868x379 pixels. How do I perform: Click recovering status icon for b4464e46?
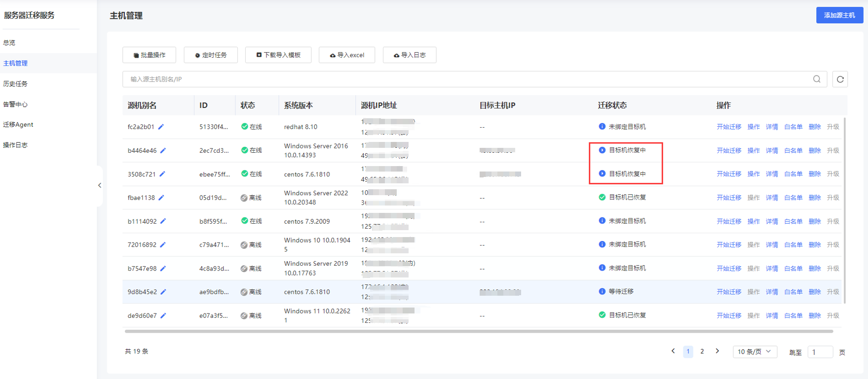(x=602, y=150)
